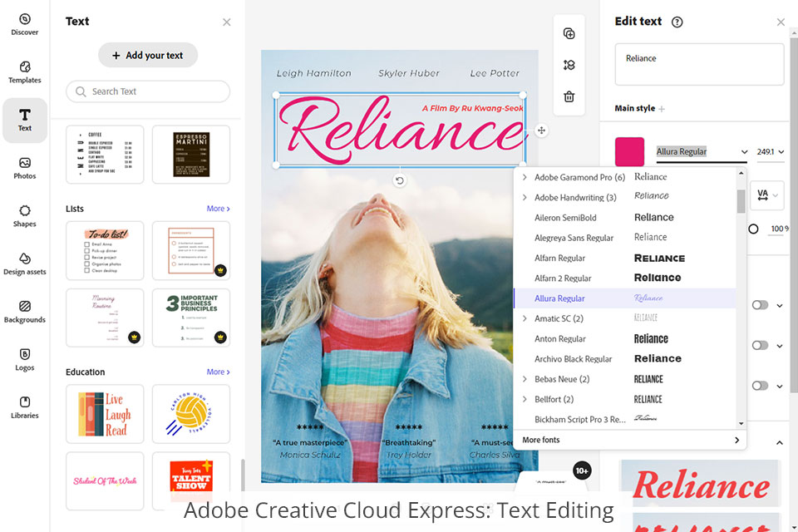Image resolution: width=798 pixels, height=532 pixels.
Task: Open the Templates section
Action: pyautogui.click(x=24, y=72)
